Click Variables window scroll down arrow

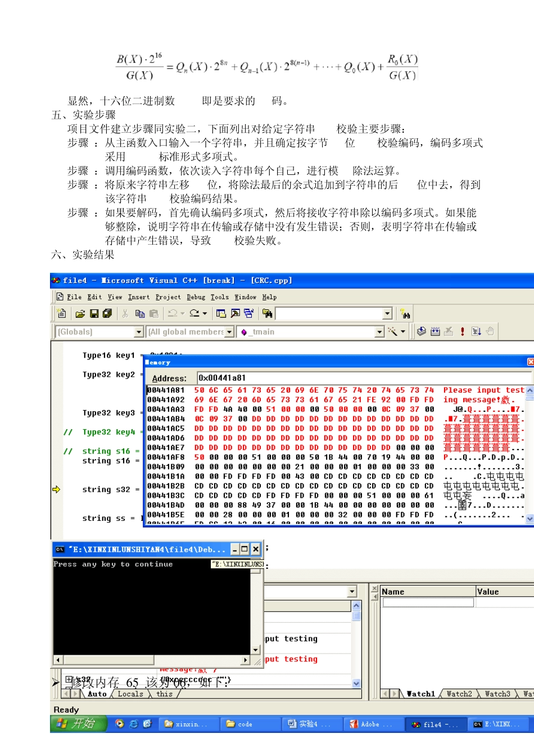point(356,683)
